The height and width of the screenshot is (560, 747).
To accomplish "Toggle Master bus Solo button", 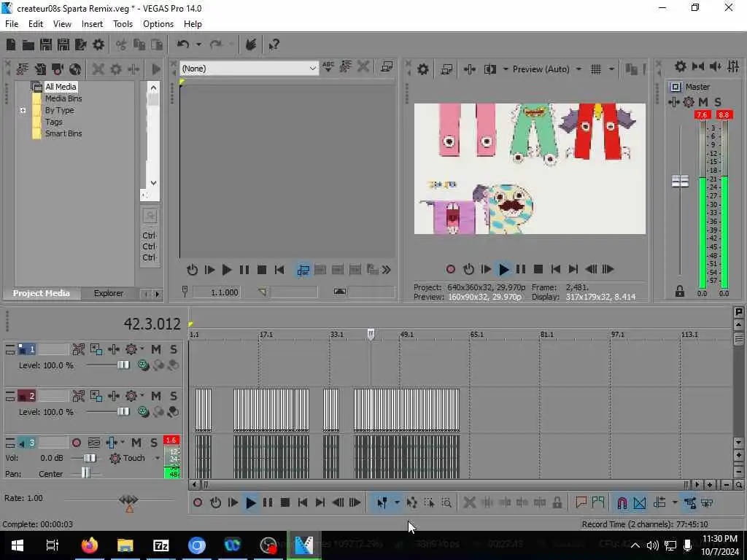I will coord(718,102).
